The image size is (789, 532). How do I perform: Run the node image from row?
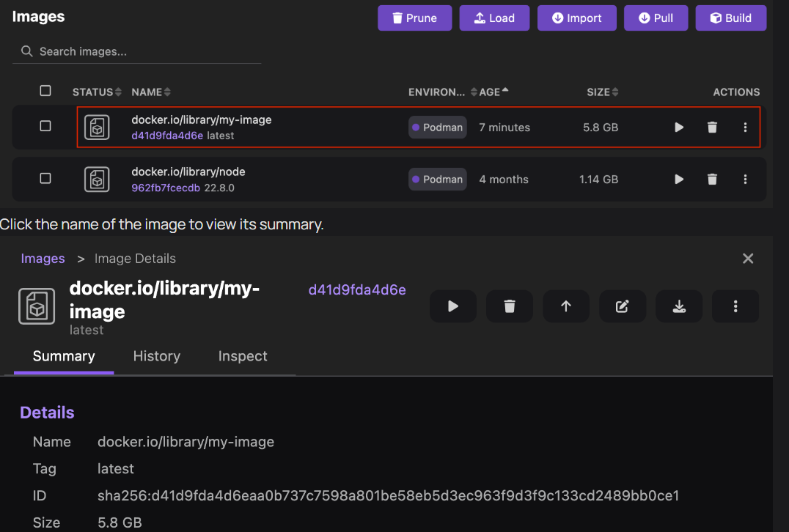679,180
